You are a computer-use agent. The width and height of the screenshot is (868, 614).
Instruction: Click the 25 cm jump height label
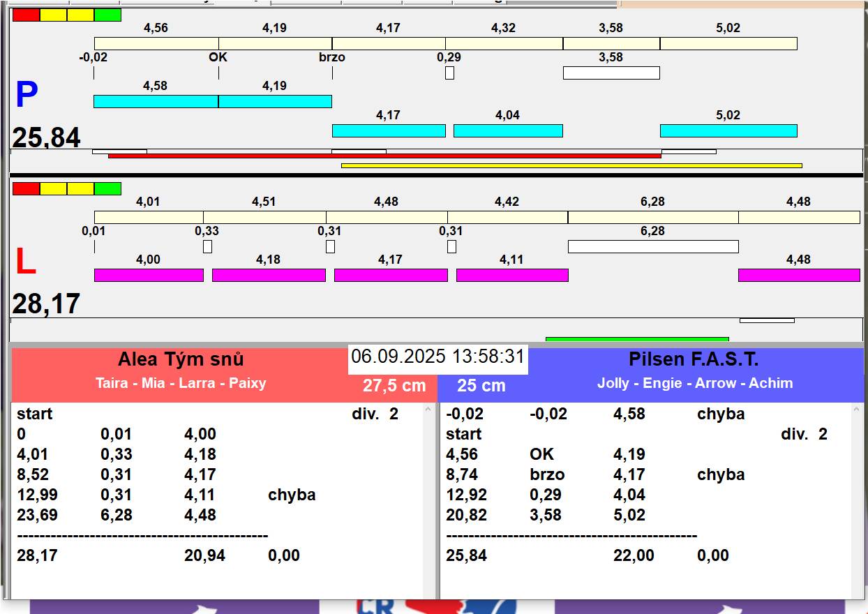click(x=481, y=386)
